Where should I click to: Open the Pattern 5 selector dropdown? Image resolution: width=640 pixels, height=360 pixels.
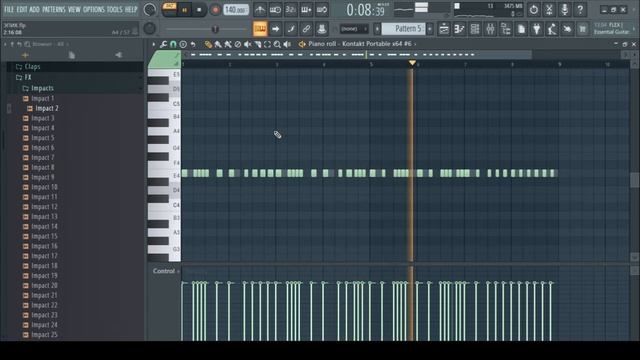pyautogui.click(x=404, y=29)
